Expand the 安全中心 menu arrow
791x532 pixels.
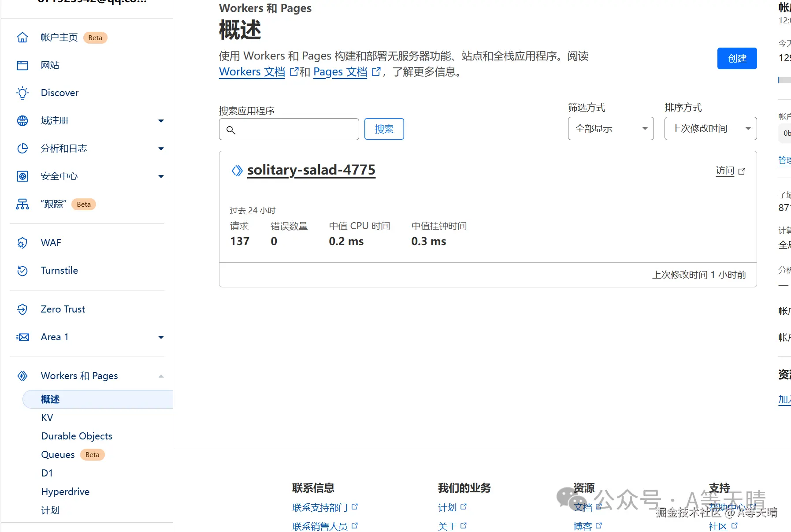click(161, 176)
